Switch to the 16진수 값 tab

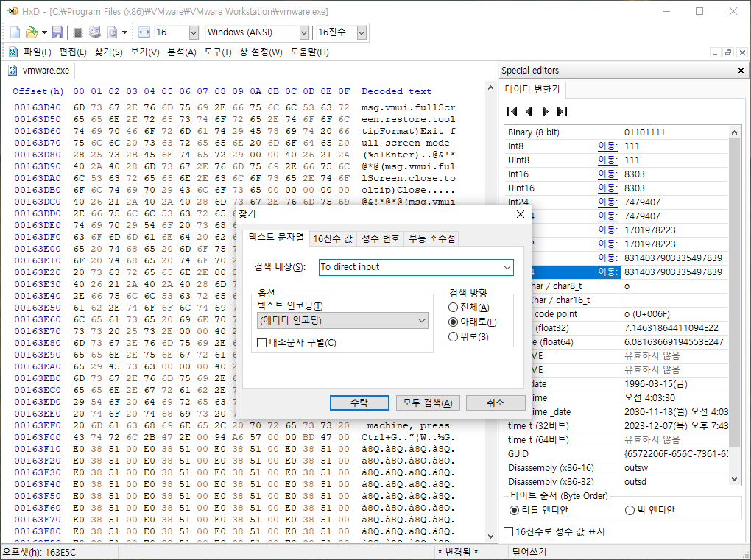coord(332,238)
